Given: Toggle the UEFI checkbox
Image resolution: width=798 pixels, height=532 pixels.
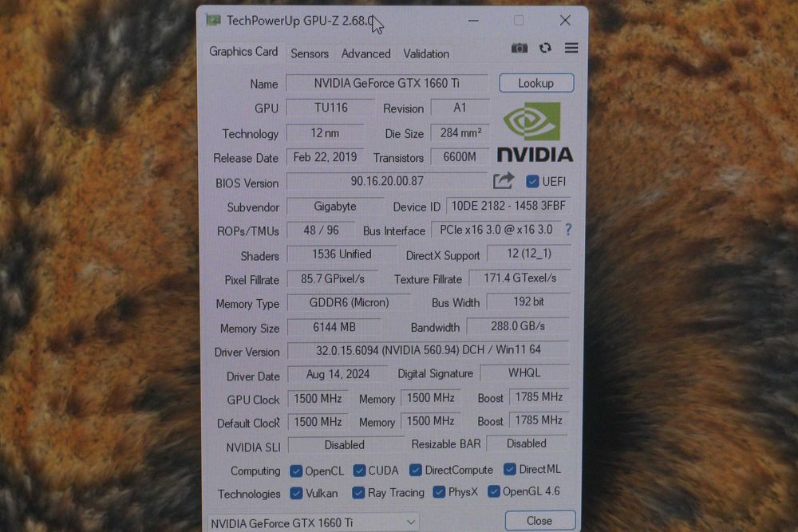Looking at the screenshot, I should 532,182.
